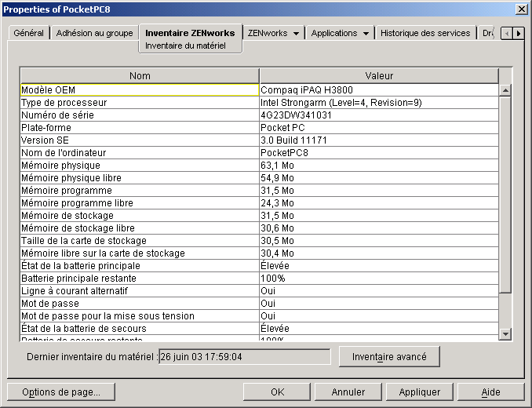Select the Type de processeur cell

(140, 103)
